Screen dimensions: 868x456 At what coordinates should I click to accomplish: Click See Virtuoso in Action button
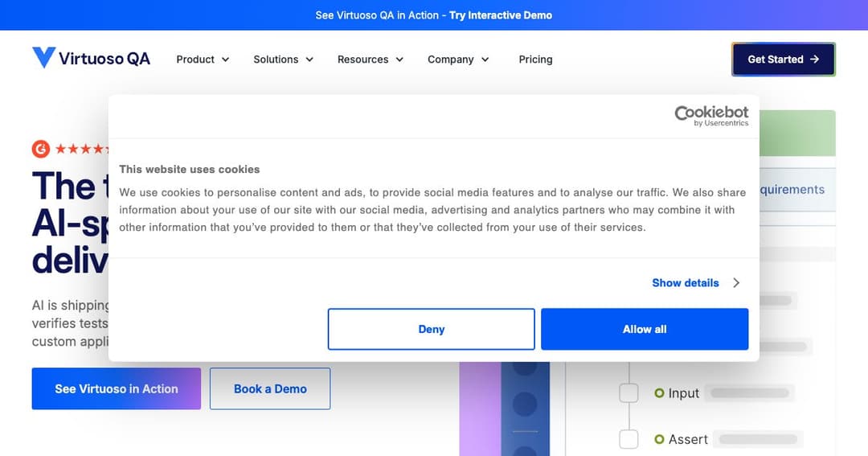[x=117, y=389]
